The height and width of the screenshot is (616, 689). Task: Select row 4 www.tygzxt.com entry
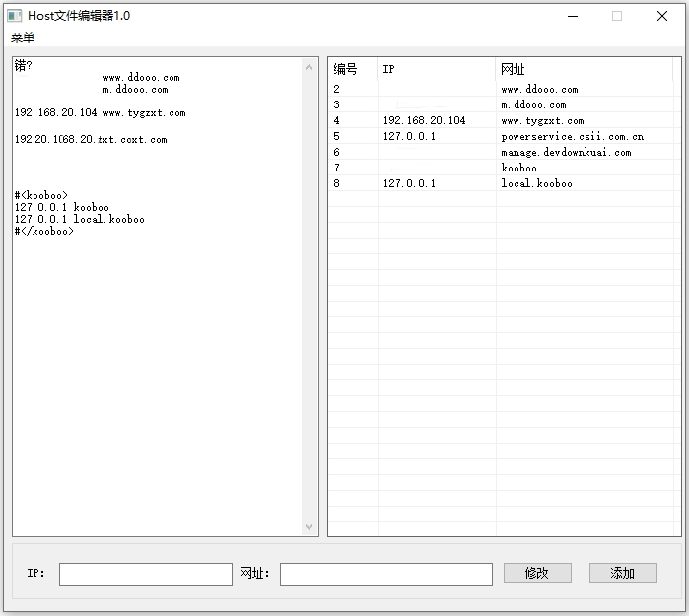click(x=542, y=120)
